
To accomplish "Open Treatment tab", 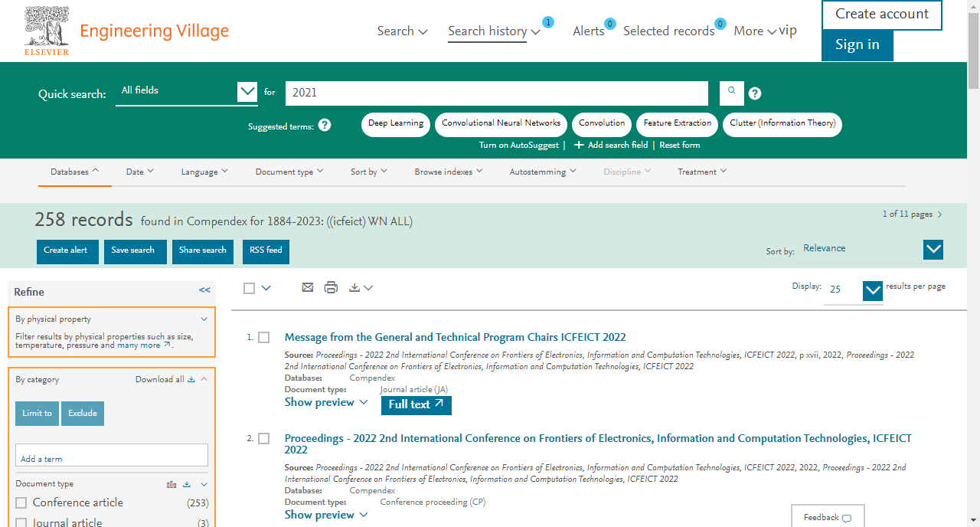I will (x=702, y=172).
